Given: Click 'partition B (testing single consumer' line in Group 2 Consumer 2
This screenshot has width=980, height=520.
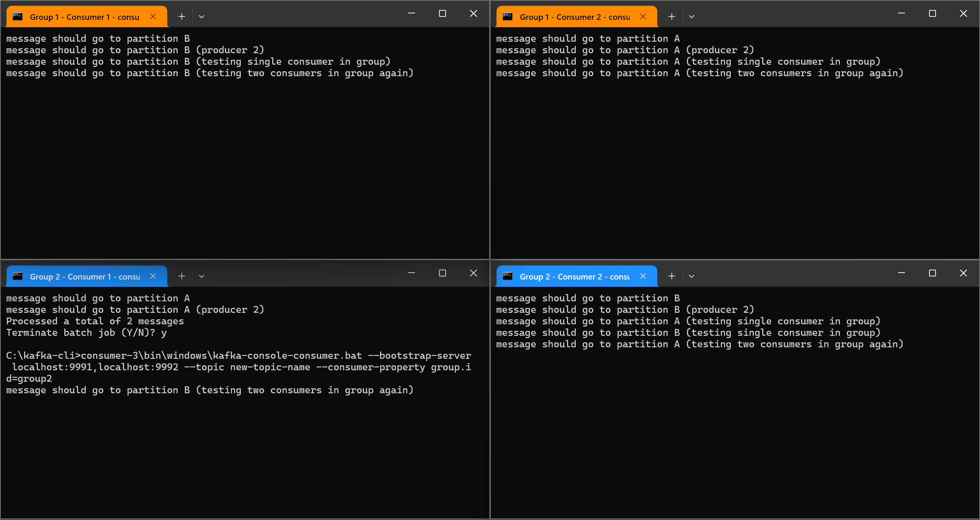Looking at the screenshot, I should coord(688,333).
